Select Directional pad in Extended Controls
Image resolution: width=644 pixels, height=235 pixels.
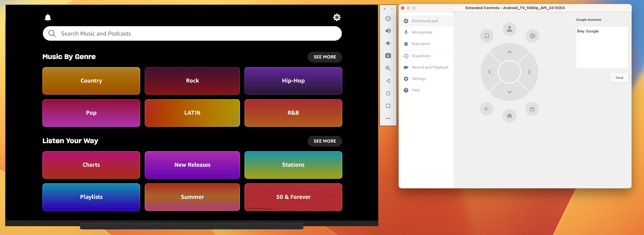tap(426, 21)
